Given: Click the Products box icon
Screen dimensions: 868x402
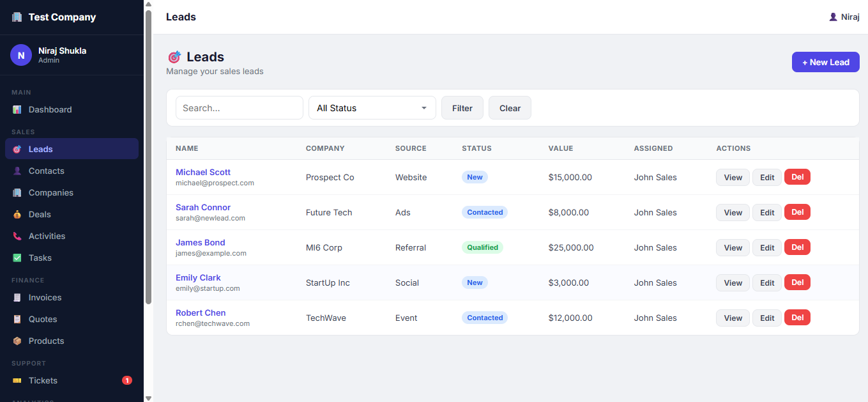Looking at the screenshot, I should (17, 341).
